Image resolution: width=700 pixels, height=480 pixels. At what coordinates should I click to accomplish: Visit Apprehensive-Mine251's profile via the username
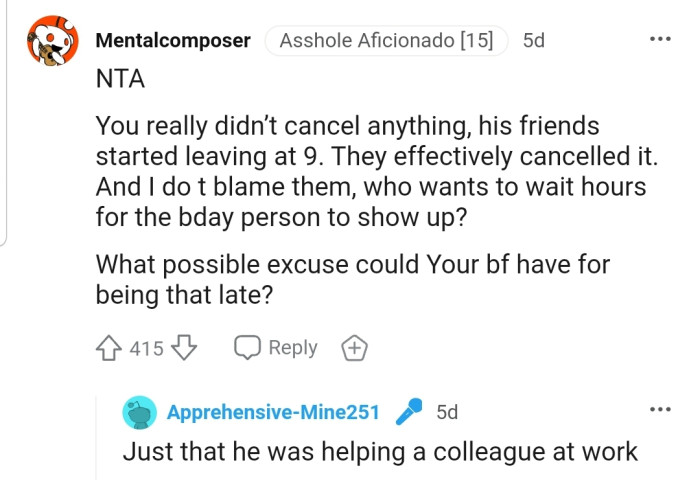coord(273,412)
